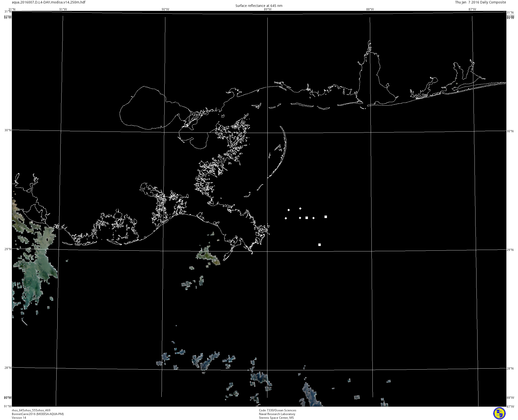Click the Naval Research Laboratory credit text
Screen dimensions: 518x420
pos(277,414)
